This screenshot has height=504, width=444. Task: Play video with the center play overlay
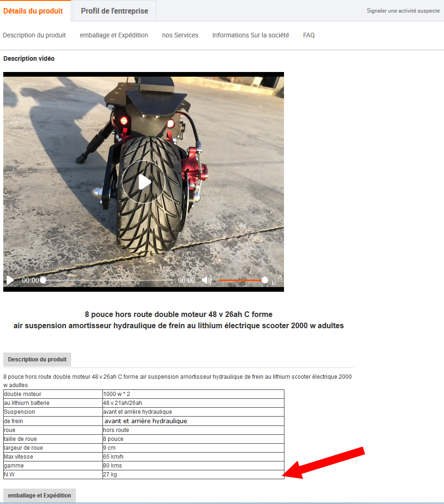coord(144,182)
